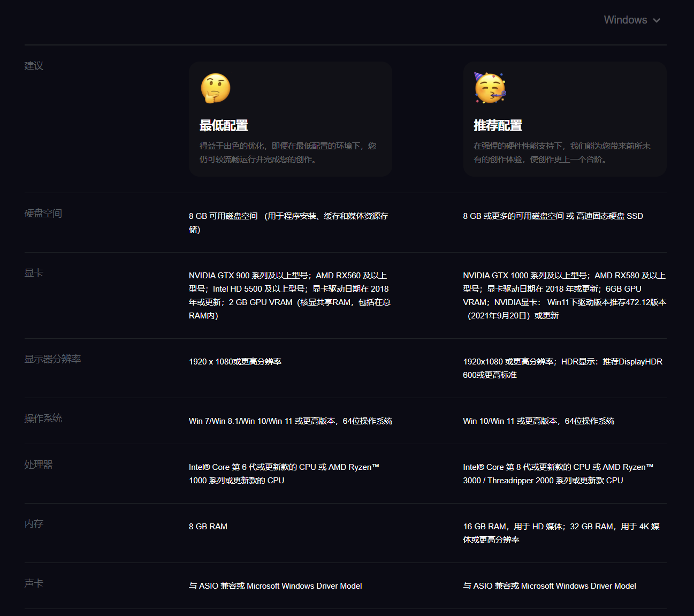Viewport: 694px width, 616px height.
Task: Click the 推荐配置 card description text
Action: 562,153
